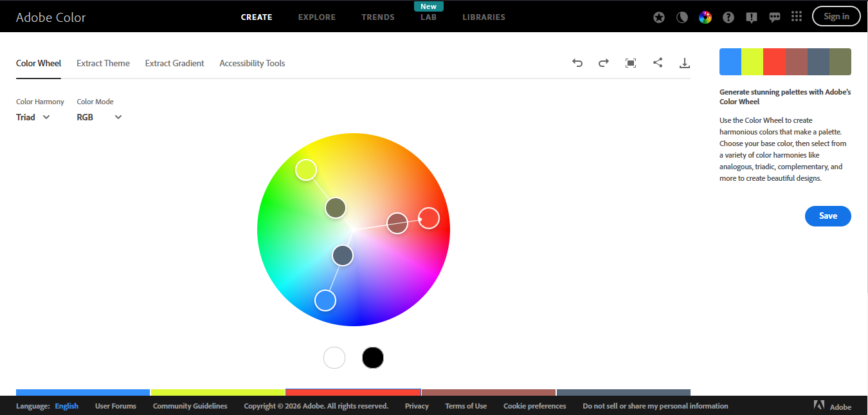
Task: Select slate color bar below the wheel
Action: [624, 392]
